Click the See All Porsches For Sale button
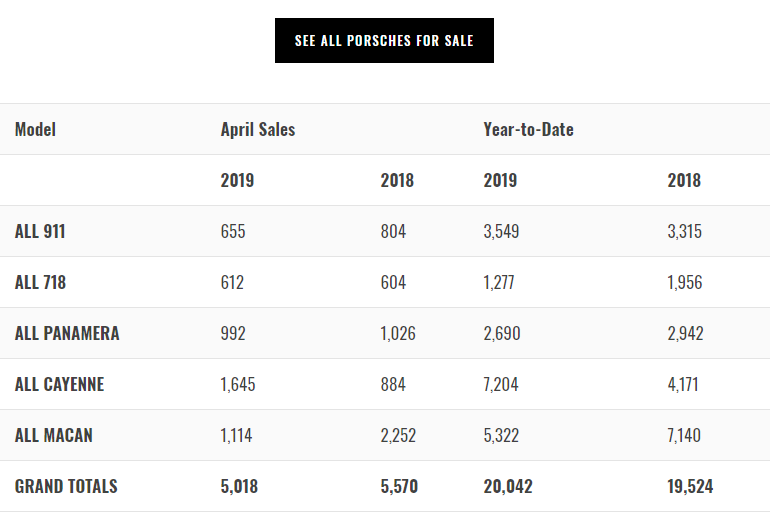The image size is (778, 518). point(384,41)
